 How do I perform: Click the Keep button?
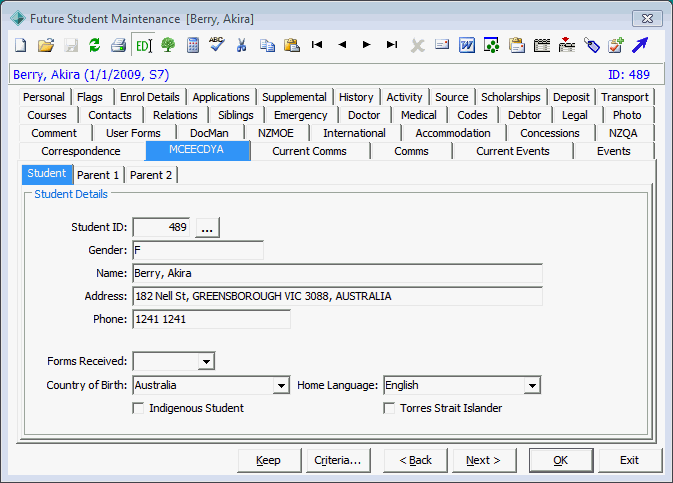click(269, 460)
